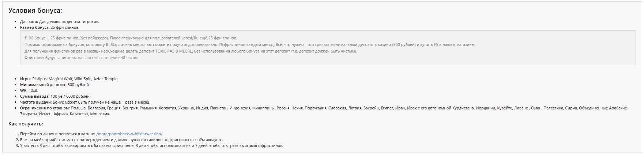Click the "Как получить:" heading

pos(26,124)
